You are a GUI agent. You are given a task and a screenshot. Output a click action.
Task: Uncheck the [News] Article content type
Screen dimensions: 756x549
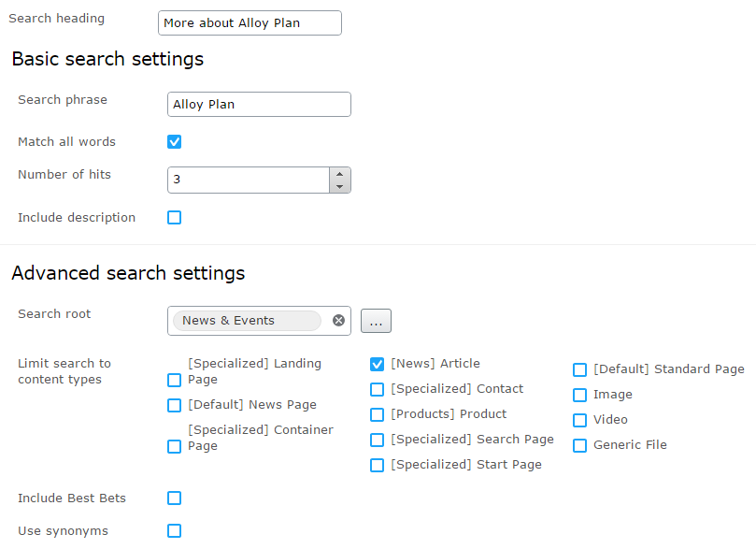tap(377, 364)
